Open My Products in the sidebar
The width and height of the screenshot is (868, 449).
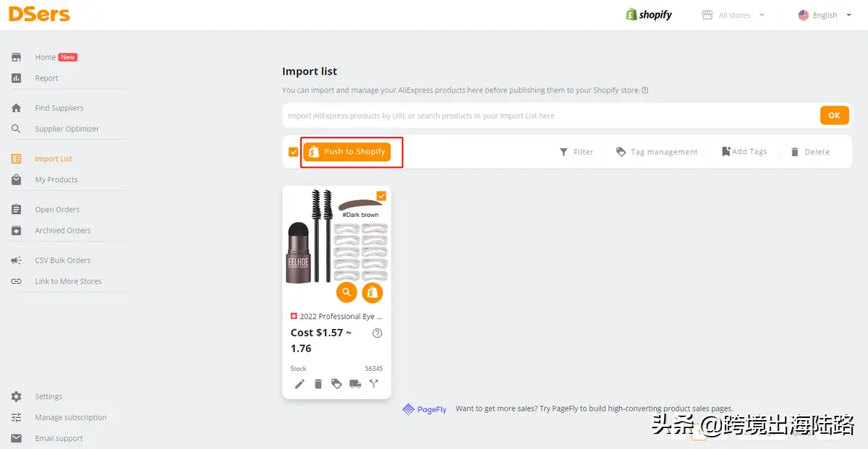56,179
